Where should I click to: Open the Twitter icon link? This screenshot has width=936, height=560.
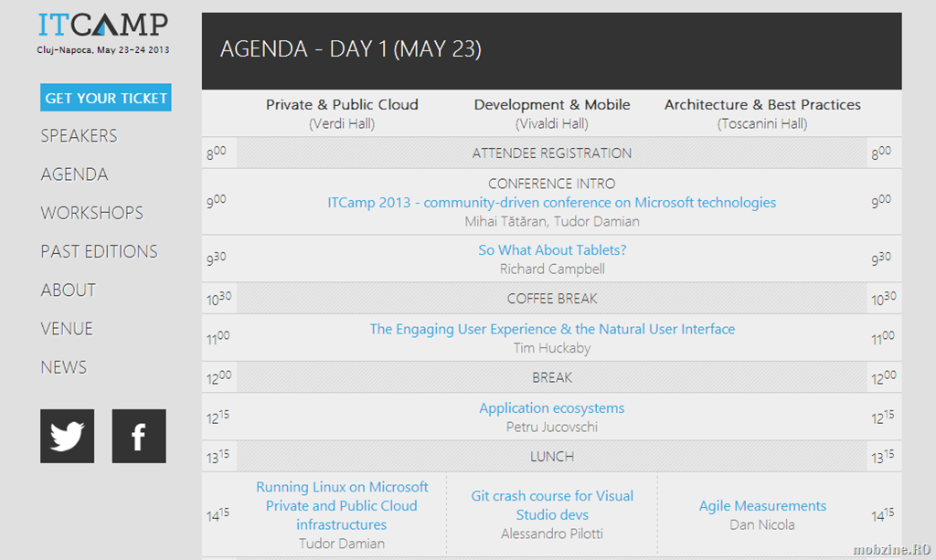pos(67,436)
